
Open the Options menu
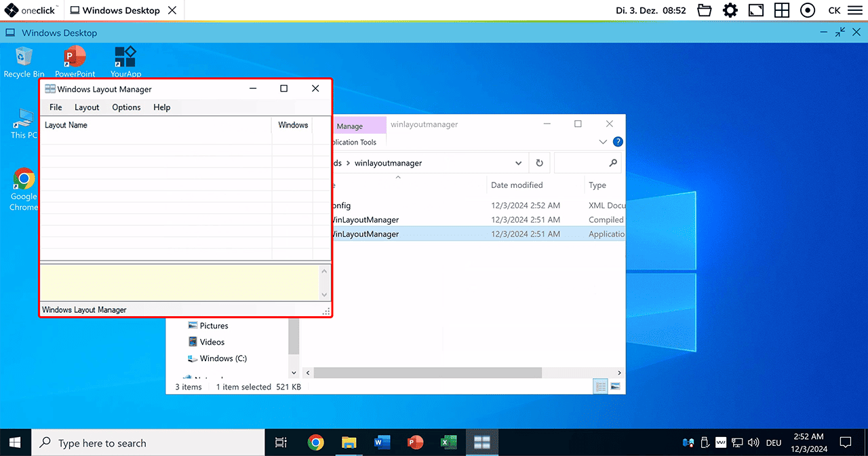pos(126,107)
